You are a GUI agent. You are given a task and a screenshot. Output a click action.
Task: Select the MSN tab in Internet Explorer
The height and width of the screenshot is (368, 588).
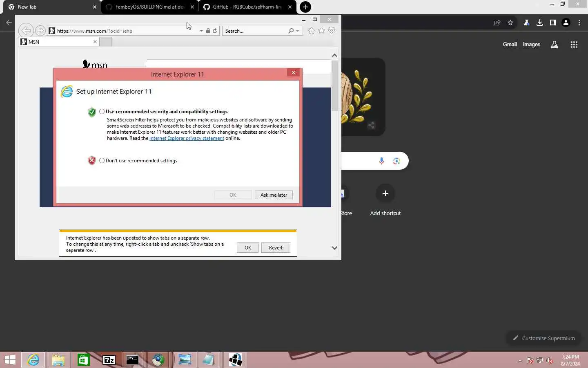(59, 42)
